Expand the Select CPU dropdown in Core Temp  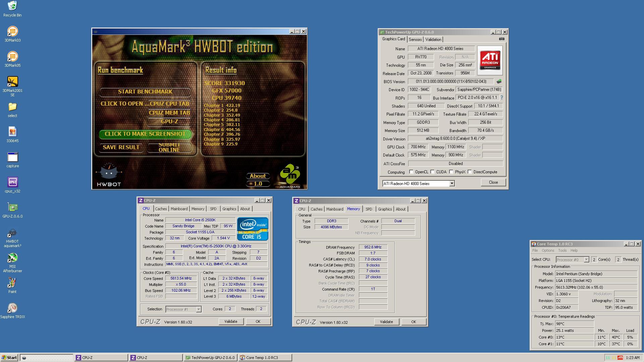coord(586,259)
